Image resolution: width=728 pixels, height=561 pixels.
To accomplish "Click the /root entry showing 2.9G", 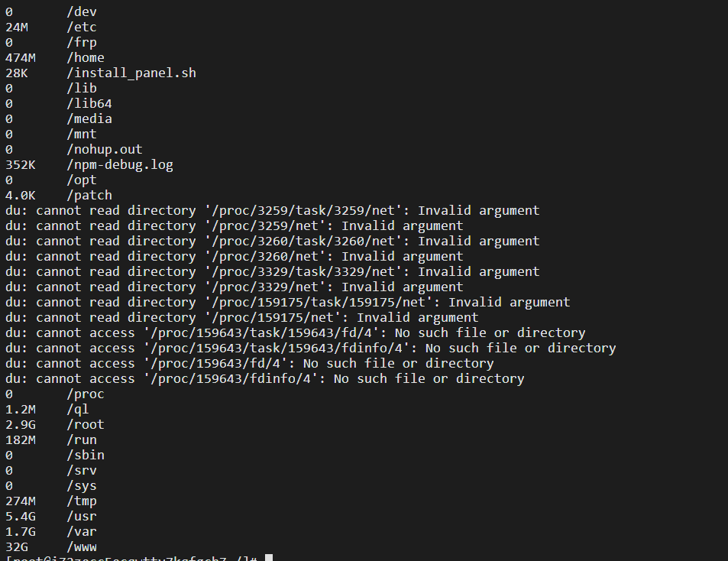I will point(55,424).
